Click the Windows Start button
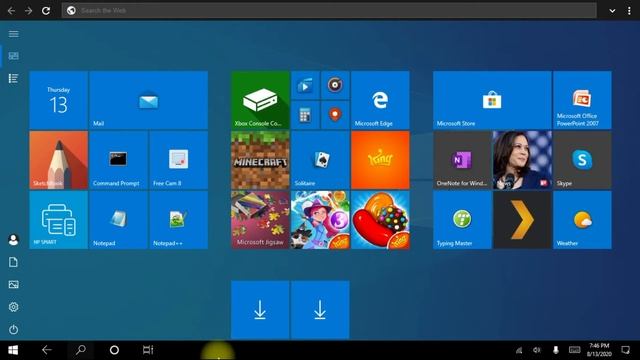Image resolution: width=640 pixels, height=360 pixels. click(x=13, y=350)
